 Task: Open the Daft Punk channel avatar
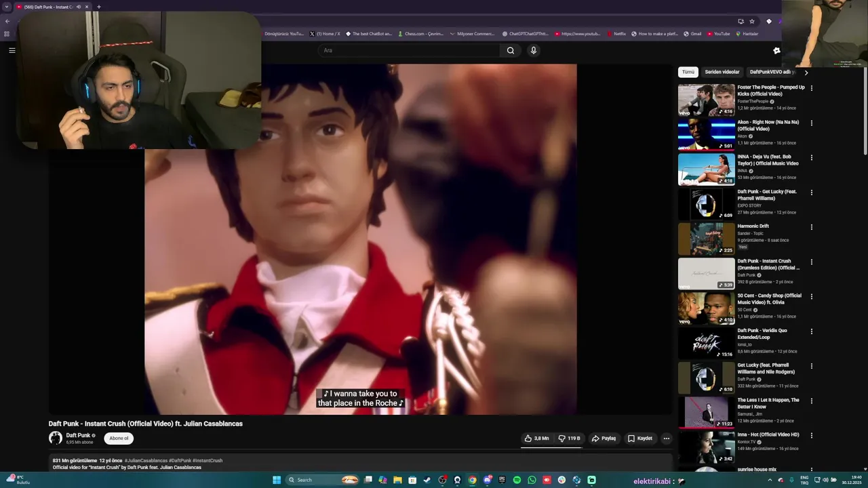click(x=56, y=439)
